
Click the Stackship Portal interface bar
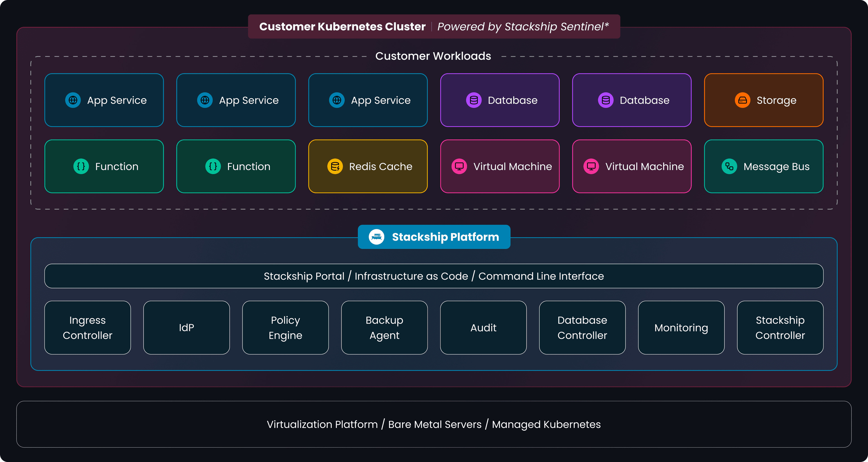point(434,276)
